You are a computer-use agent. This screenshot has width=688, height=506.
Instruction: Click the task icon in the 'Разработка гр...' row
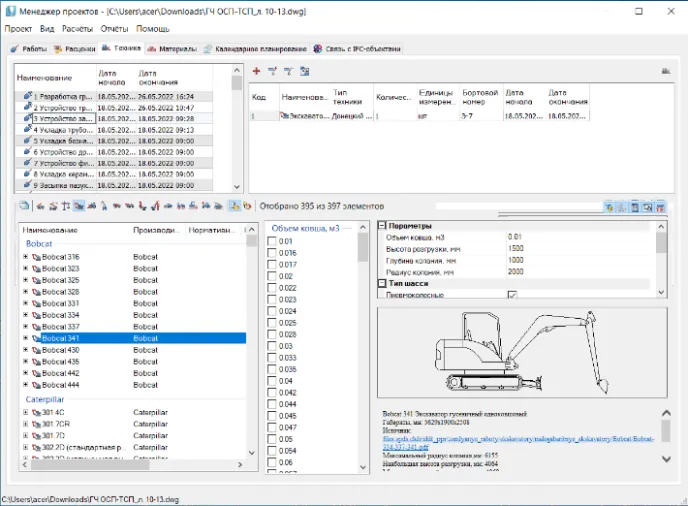pos(27,96)
